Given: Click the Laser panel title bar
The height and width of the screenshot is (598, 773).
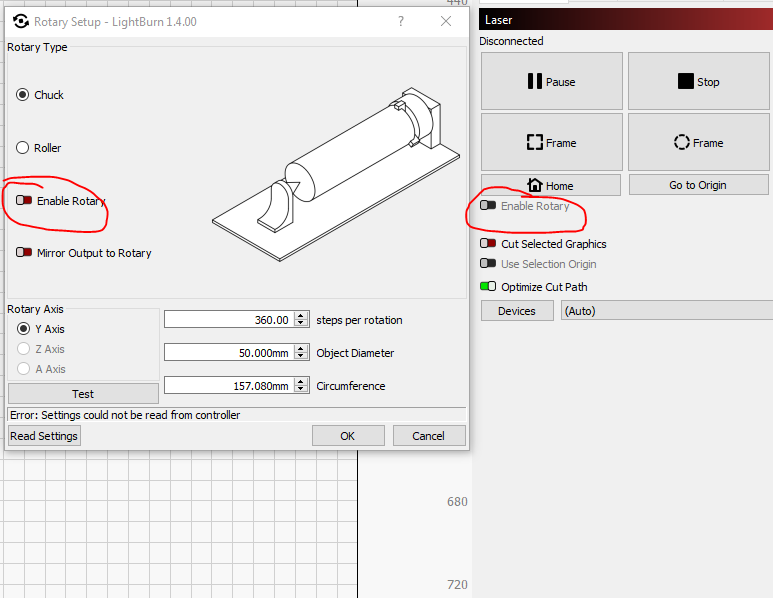Looking at the screenshot, I should pyautogui.click(x=626, y=20).
